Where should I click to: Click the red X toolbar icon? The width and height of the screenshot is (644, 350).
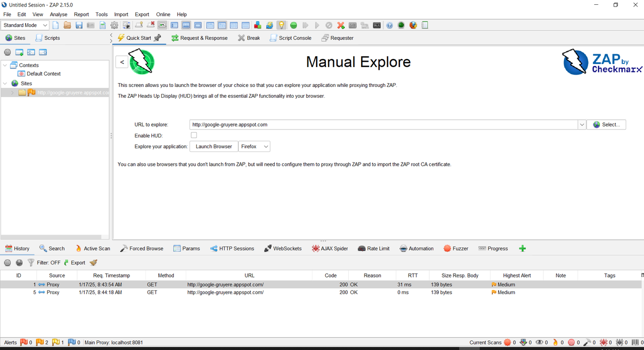point(341,25)
